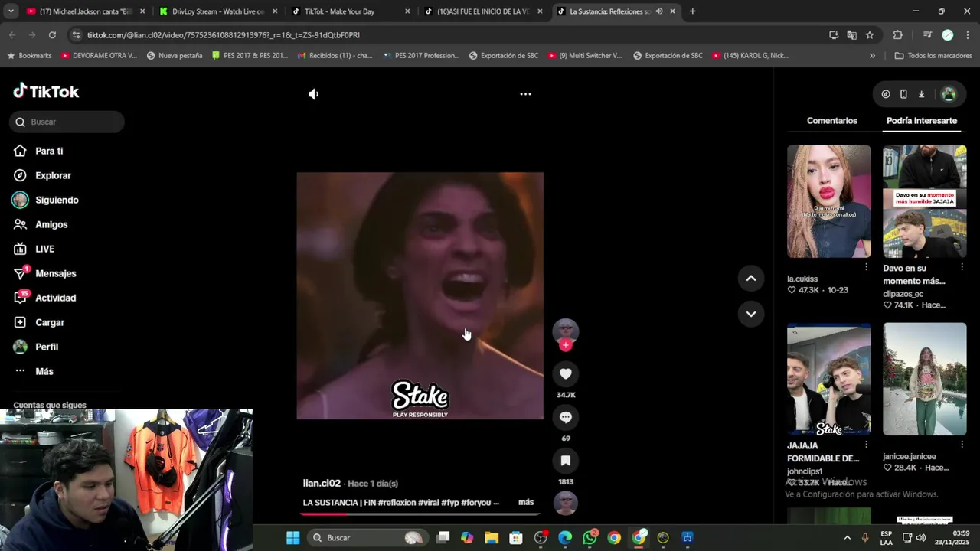Open options for JAJAJA FORMIDABLE video card
Screen dimensions: 980x551
pos(866,445)
